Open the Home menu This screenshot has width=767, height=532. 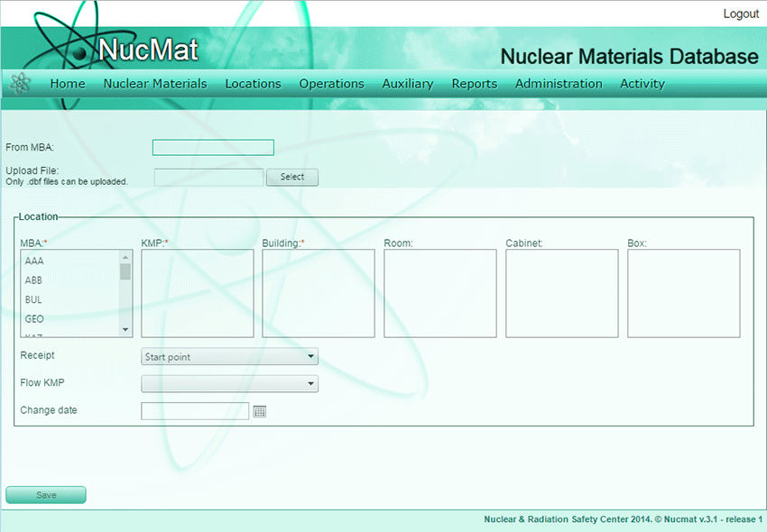coord(68,84)
